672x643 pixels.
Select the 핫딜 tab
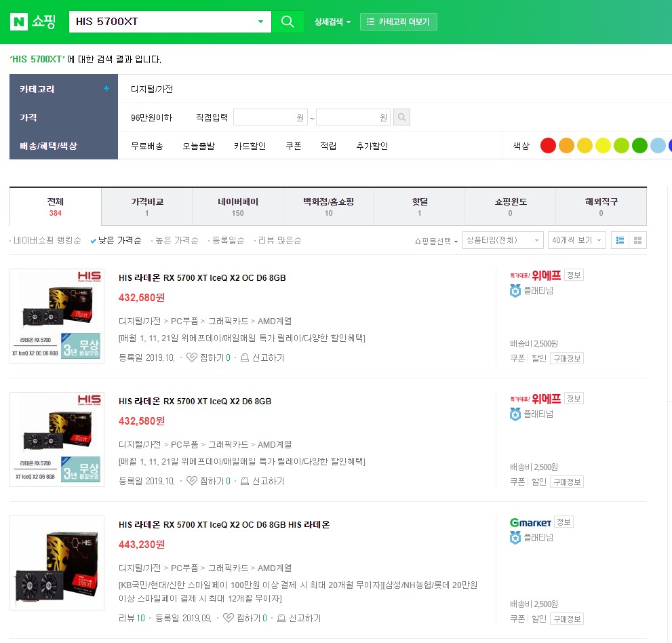[420, 207]
